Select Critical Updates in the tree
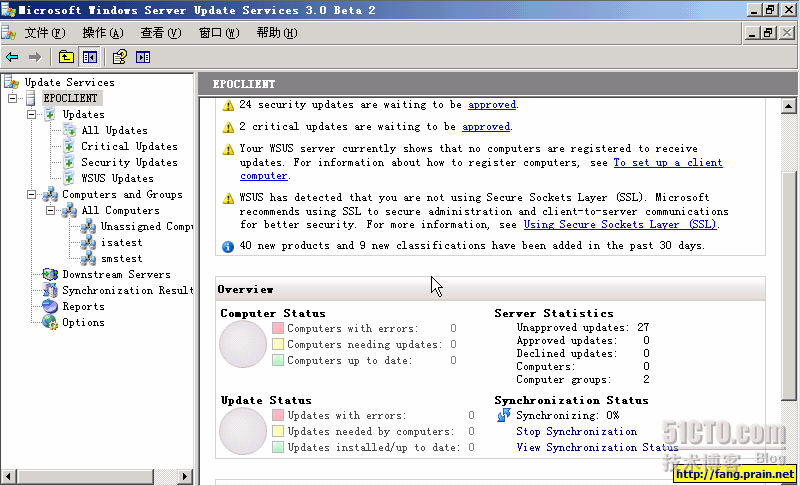This screenshot has width=800, height=486. pos(129,146)
